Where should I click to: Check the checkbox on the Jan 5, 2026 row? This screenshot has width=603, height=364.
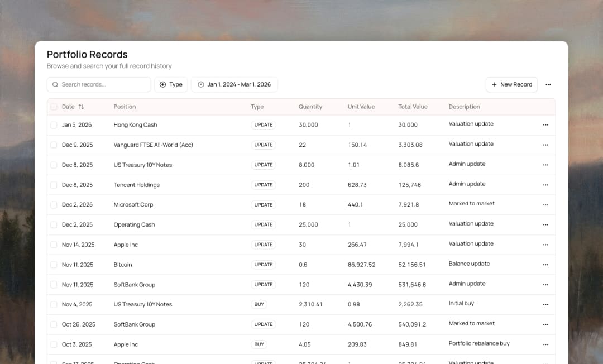54,124
